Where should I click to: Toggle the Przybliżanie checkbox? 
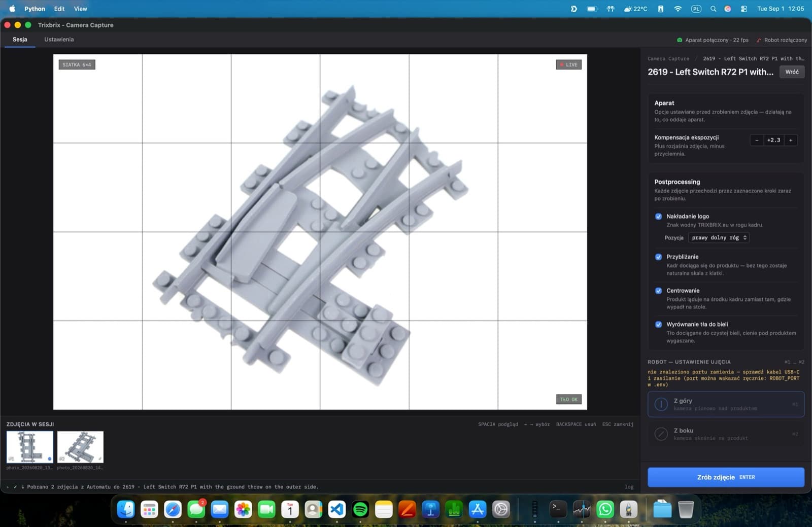tap(658, 257)
